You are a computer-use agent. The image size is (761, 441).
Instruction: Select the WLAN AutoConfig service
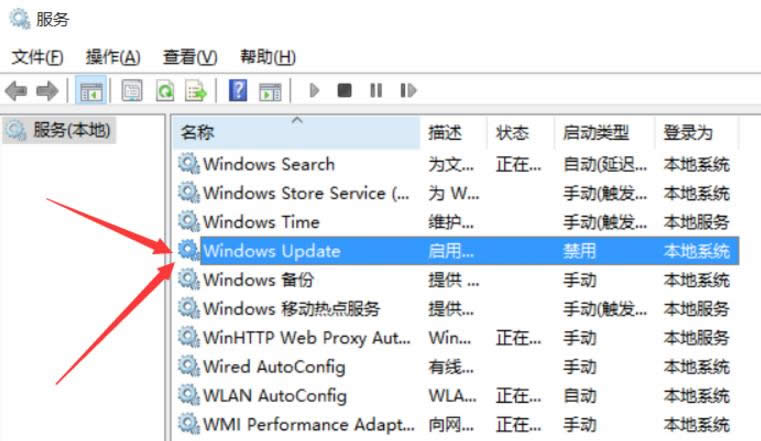(x=275, y=395)
